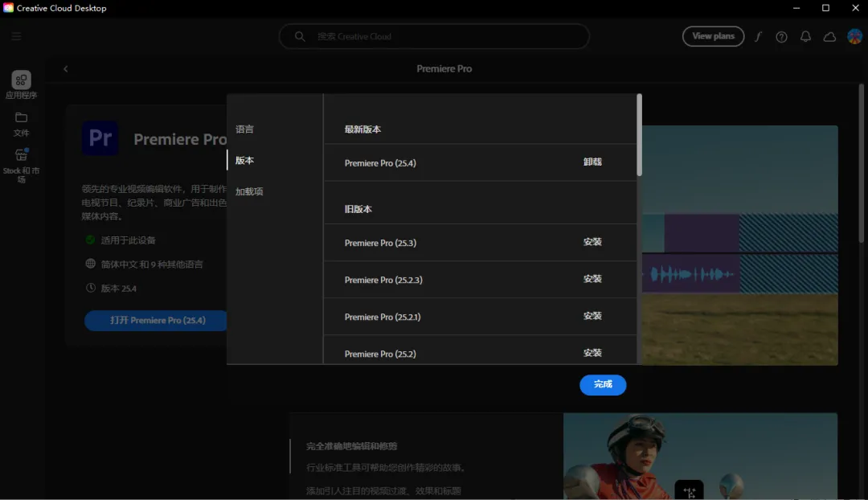Viewport: 868px width, 500px height.
Task: Click the search magnifier icon
Action: coord(300,36)
